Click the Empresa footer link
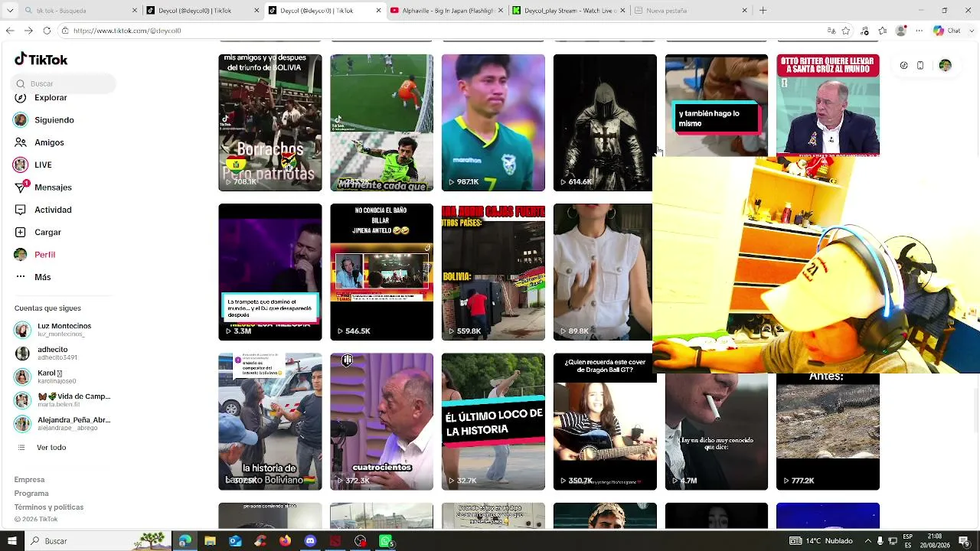The width and height of the screenshot is (980, 551). pyautogui.click(x=29, y=480)
